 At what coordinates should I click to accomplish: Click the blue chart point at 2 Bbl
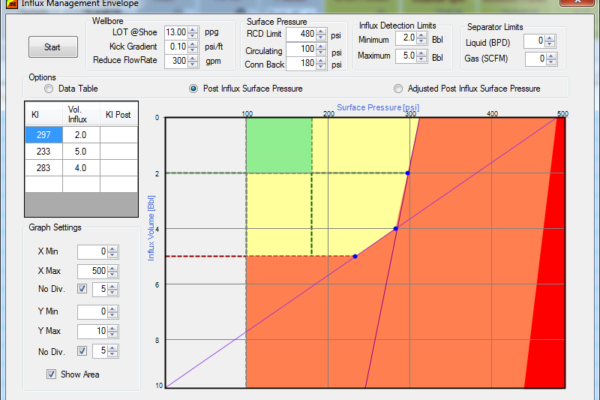(408, 173)
